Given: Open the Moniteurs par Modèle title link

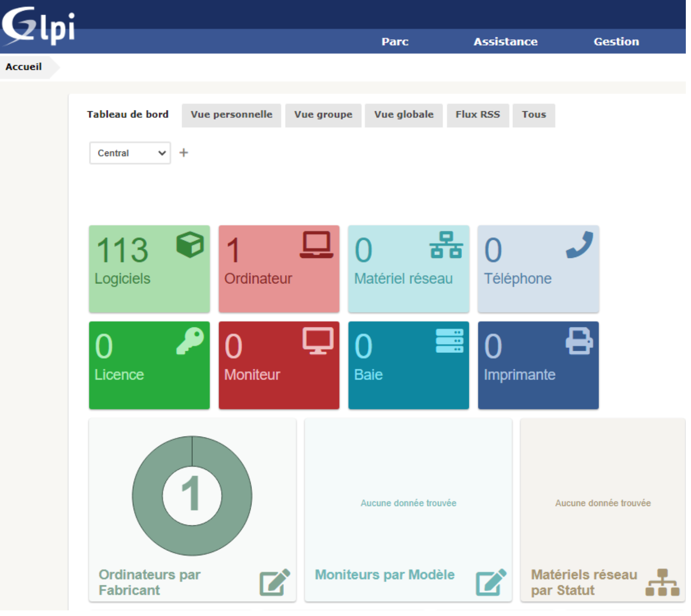Looking at the screenshot, I should [384, 575].
